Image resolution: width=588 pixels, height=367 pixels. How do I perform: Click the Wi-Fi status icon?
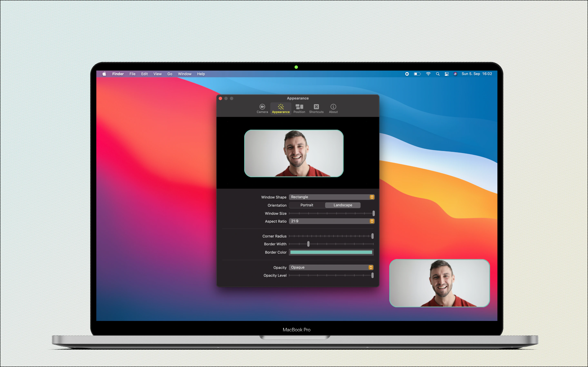point(428,74)
